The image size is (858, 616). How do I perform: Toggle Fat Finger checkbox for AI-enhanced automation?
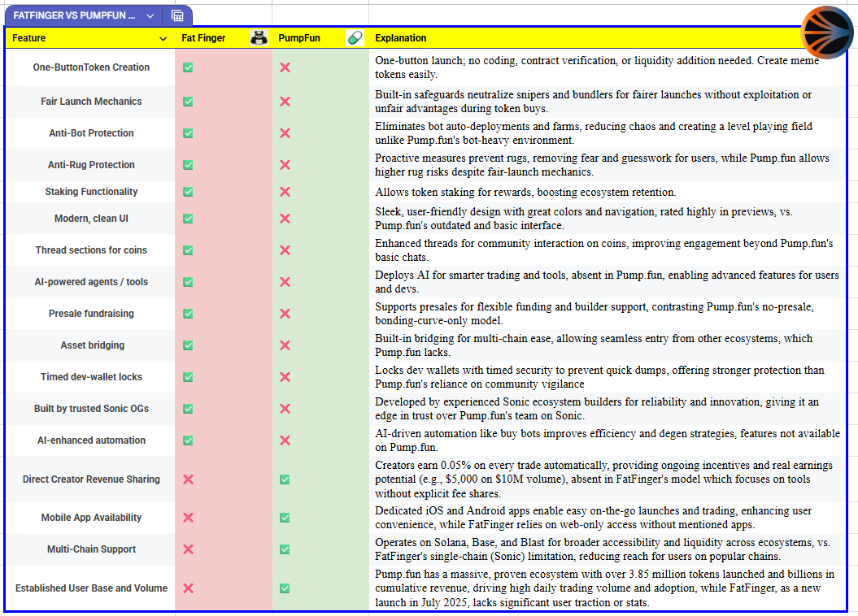pyautogui.click(x=188, y=440)
